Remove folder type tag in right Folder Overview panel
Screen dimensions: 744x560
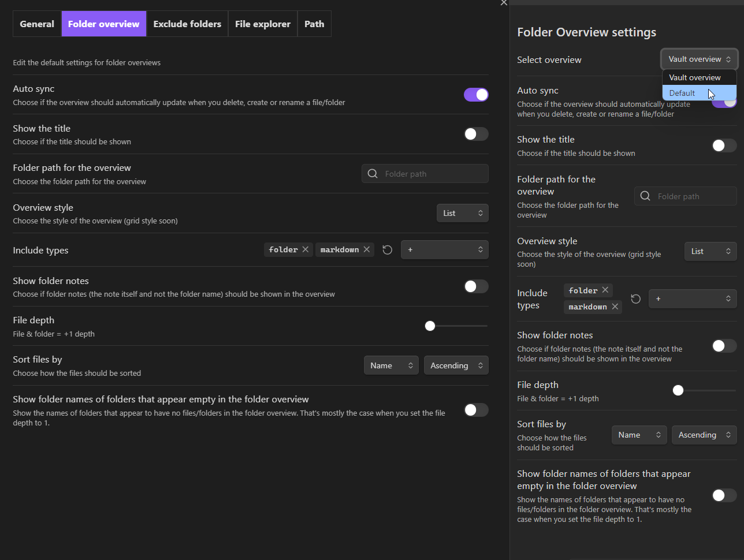click(605, 290)
